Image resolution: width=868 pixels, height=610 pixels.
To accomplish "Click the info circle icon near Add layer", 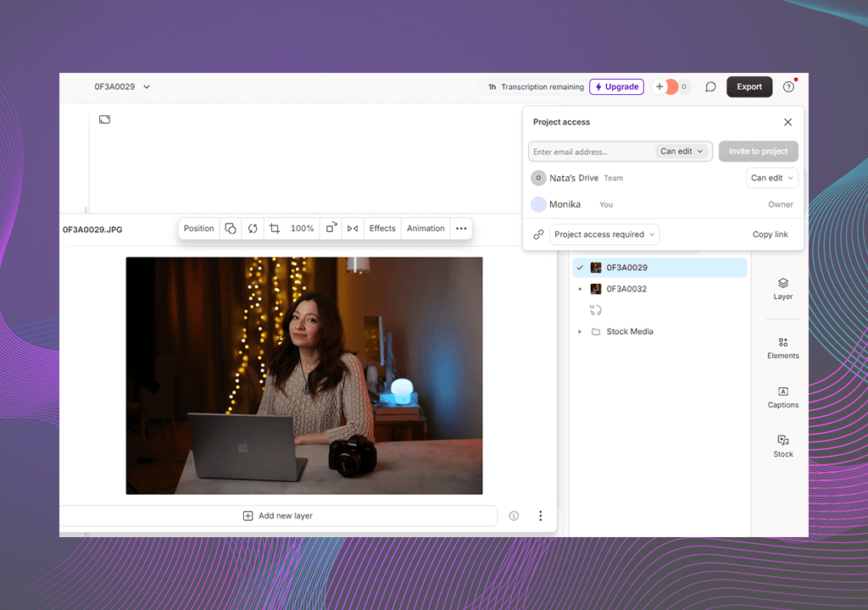I will (x=514, y=516).
